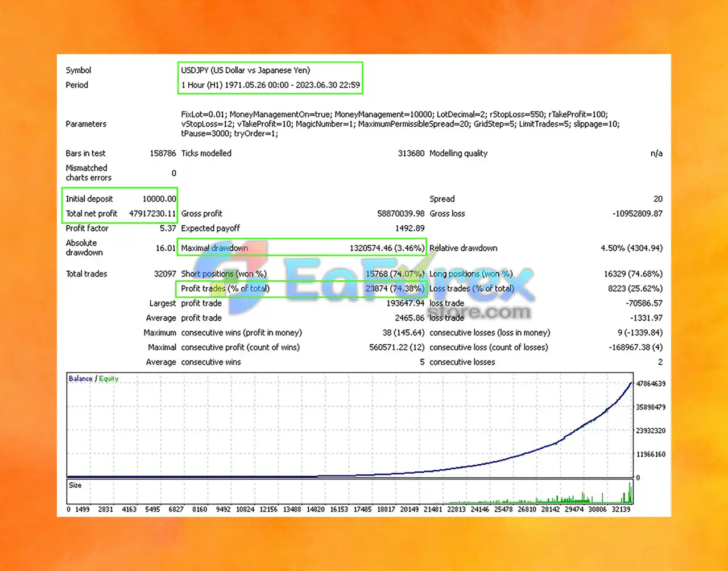728x571 pixels.
Task: Select the absolute drawdown value 16.01
Action: click(166, 249)
